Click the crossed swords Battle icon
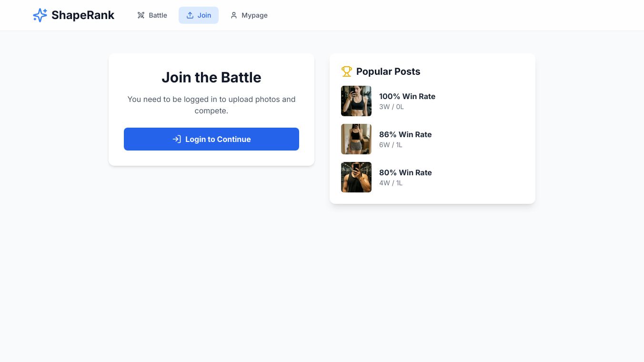The height and width of the screenshot is (362, 644). (x=141, y=15)
